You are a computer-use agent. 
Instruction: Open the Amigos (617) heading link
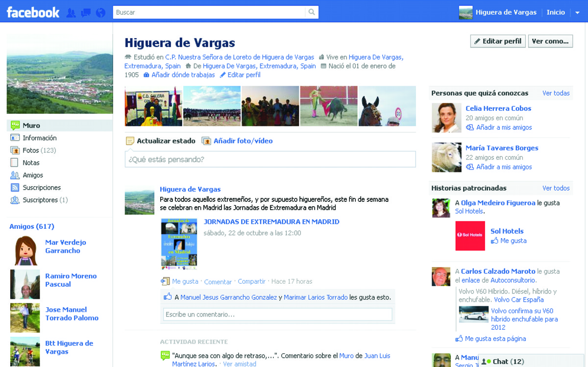pos(32,226)
